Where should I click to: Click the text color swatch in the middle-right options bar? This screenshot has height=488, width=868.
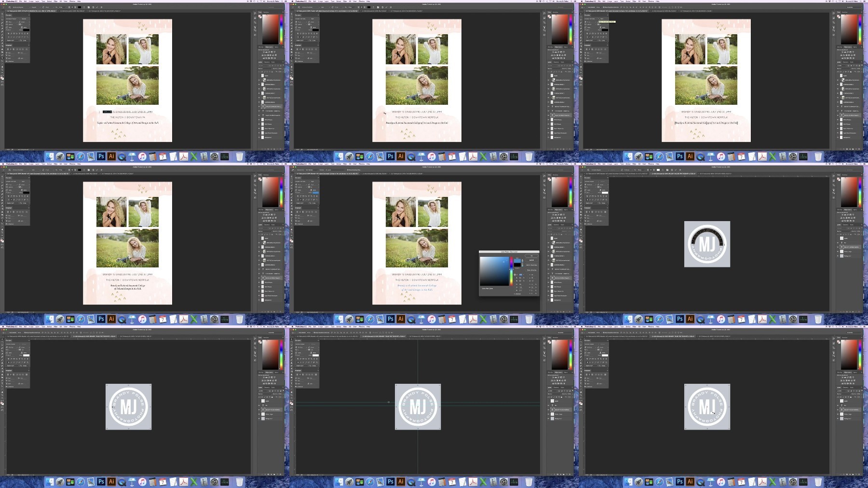[x=658, y=170]
